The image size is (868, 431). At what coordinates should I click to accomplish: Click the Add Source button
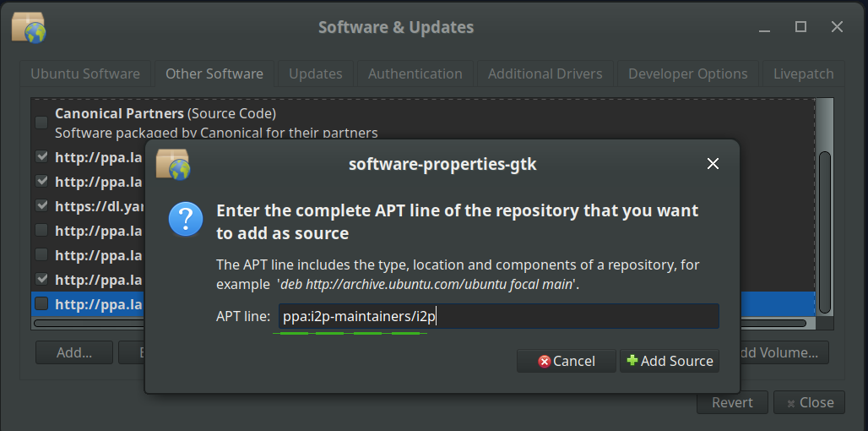pyautogui.click(x=670, y=361)
